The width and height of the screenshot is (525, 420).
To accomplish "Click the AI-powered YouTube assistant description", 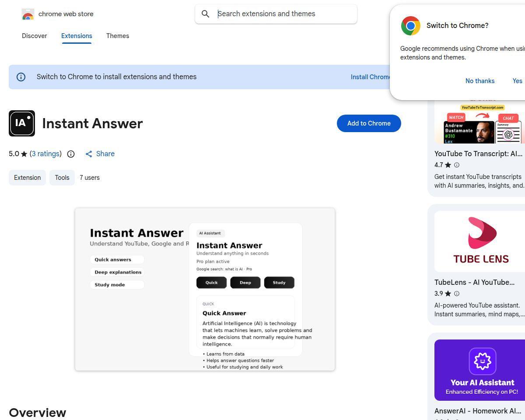I will 479,310.
